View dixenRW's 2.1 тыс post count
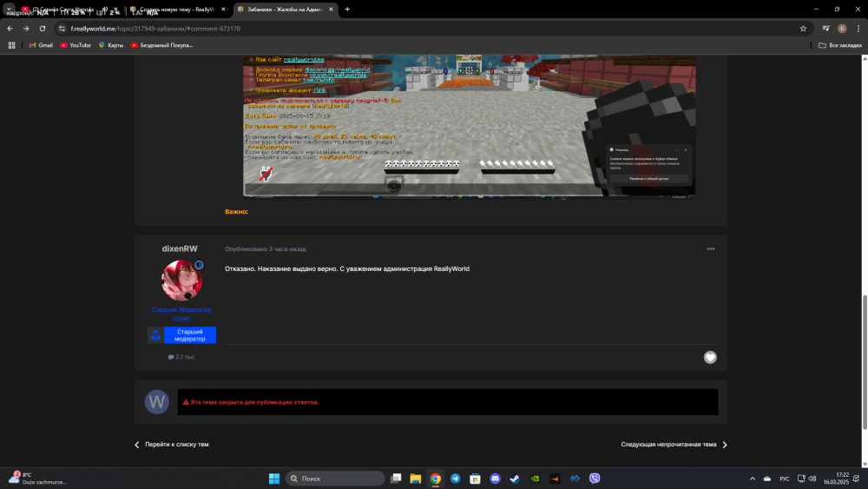This screenshot has height=489, width=868. (181, 357)
